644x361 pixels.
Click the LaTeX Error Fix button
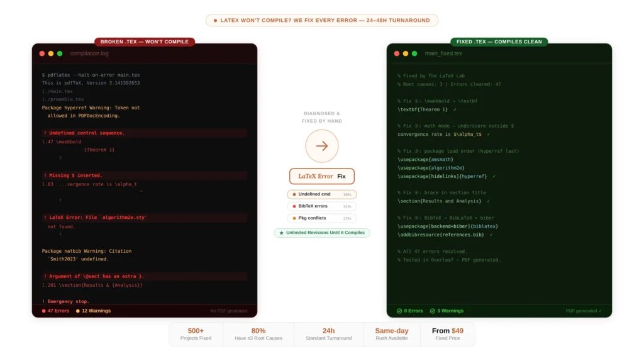click(x=321, y=176)
